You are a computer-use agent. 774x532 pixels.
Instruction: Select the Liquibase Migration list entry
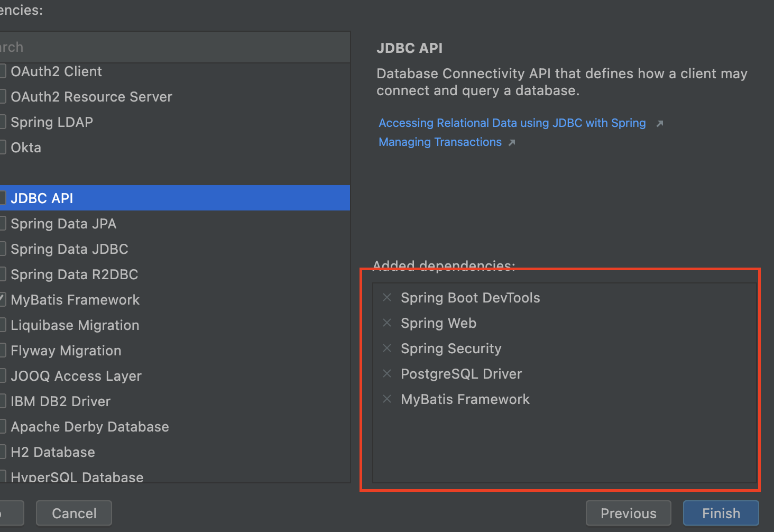point(174,325)
